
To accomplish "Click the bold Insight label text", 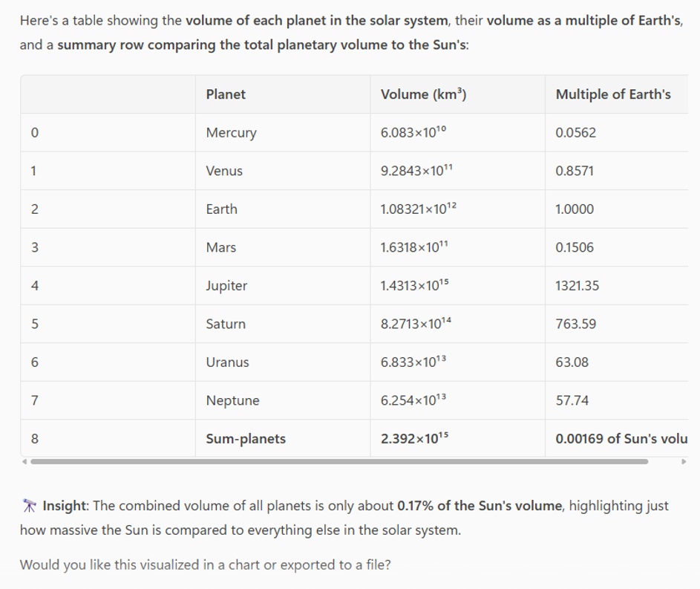I will (x=65, y=506).
